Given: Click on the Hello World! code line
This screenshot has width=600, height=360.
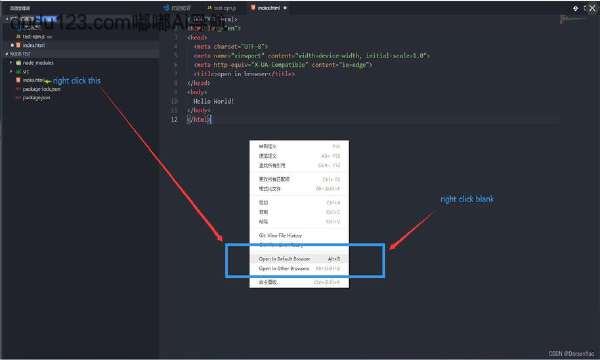Looking at the screenshot, I should (x=213, y=101).
